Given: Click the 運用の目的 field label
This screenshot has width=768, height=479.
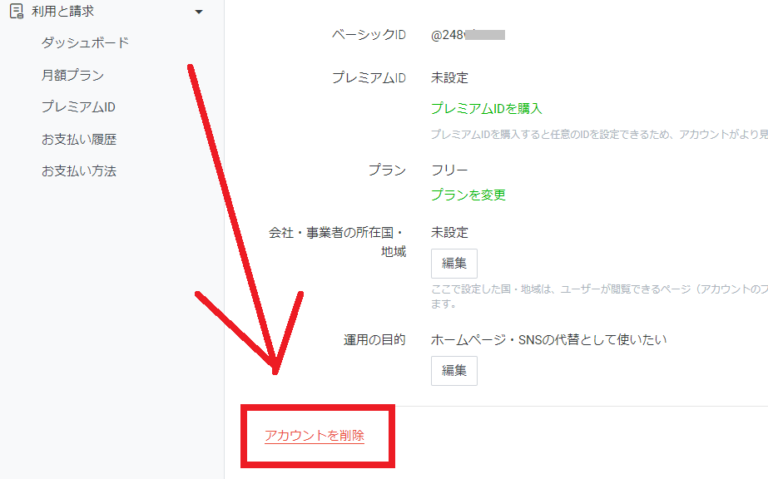Looking at the screenshot, I should point(374,340).
